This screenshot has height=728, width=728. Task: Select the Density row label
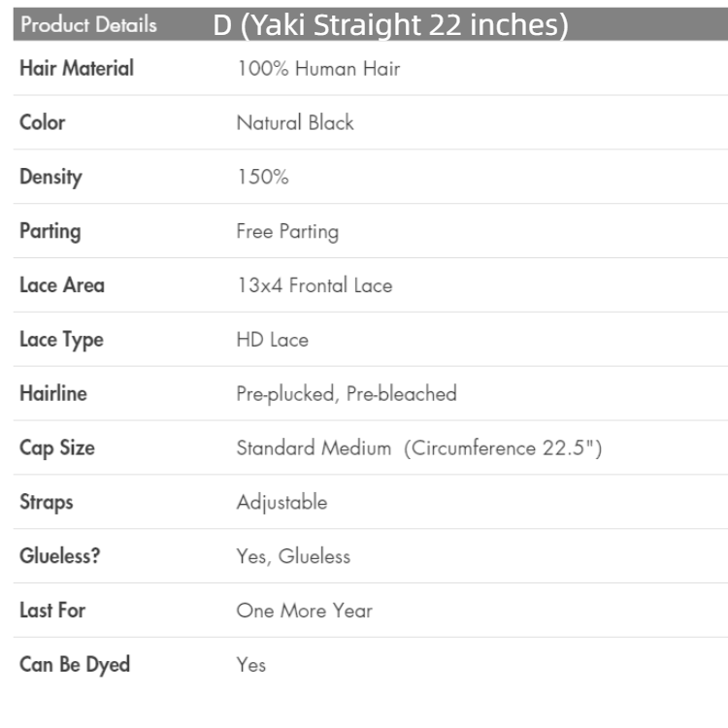pos(50,178)
